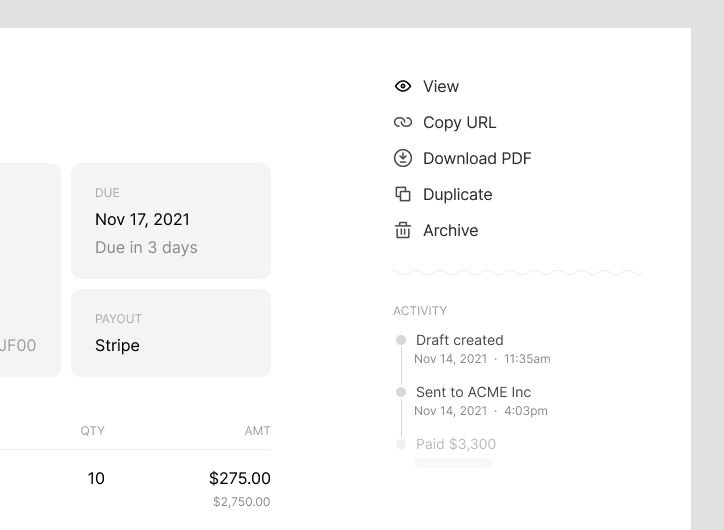Open the Sent to ACME Inc entry

[x=473, y=393]
